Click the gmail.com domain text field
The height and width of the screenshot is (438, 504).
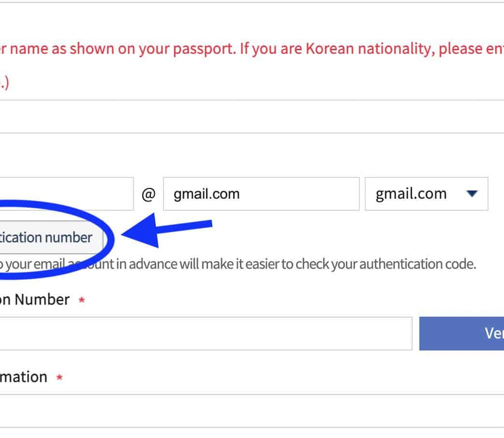click(x=261, y=194)
